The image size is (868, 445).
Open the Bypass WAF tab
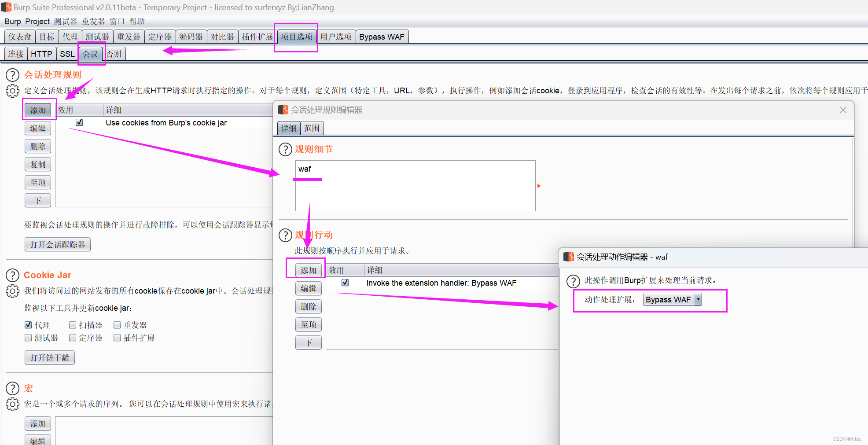(x=382, y=37)
